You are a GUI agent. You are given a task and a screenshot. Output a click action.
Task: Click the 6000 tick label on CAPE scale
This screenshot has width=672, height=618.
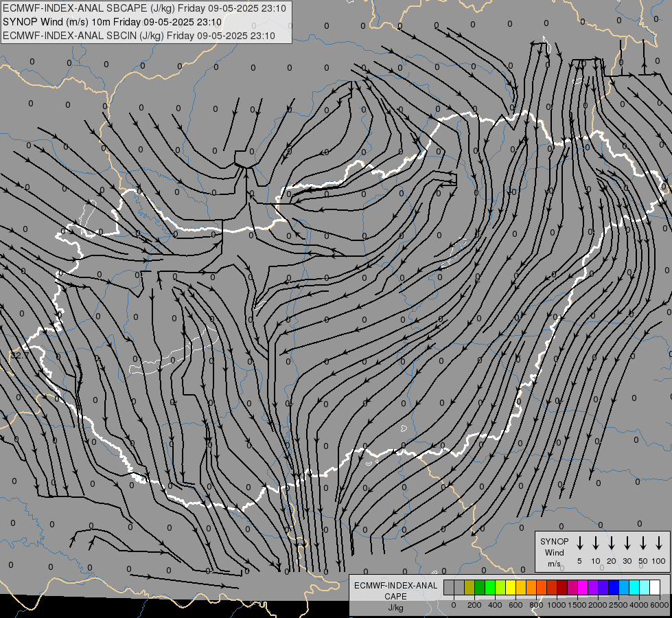tap(660, 605)
